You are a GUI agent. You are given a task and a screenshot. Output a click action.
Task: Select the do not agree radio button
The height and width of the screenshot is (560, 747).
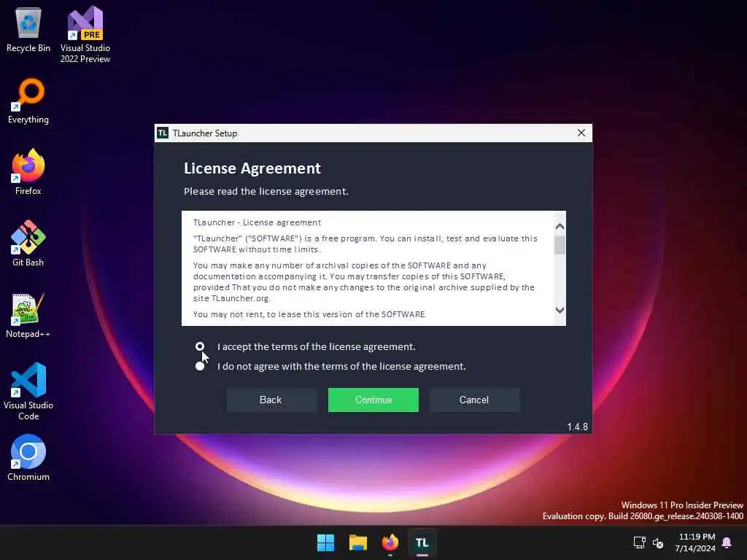coord(200,366)
